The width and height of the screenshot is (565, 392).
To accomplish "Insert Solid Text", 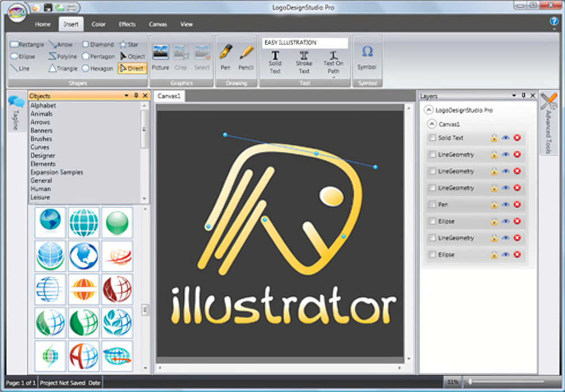I will tap(275, 62).
